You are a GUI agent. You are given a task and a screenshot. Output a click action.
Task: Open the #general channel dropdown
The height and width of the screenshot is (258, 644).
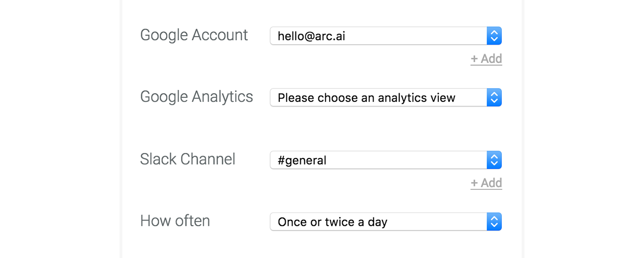coord(378,160)
